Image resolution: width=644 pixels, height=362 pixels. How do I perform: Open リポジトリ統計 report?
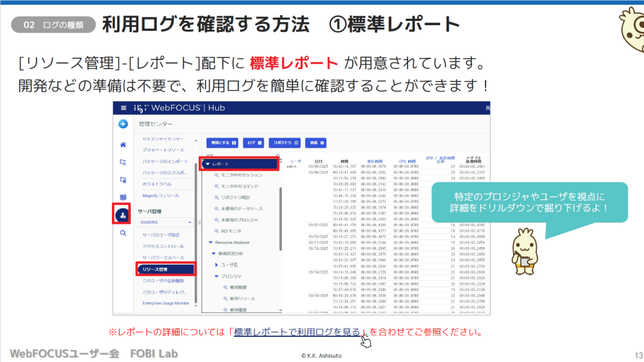tap(235, 197)
